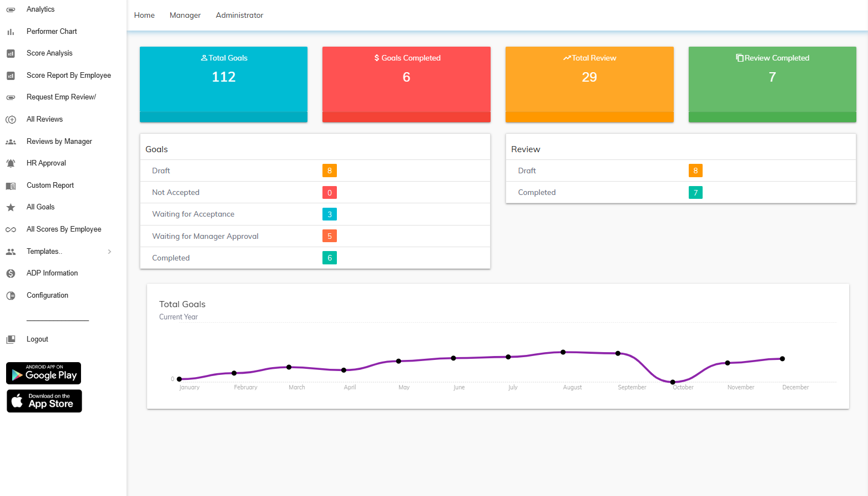The height and width of the screenshot is (496, 868).
Task: Open the Templates menu item
Action: click(44, 252)
